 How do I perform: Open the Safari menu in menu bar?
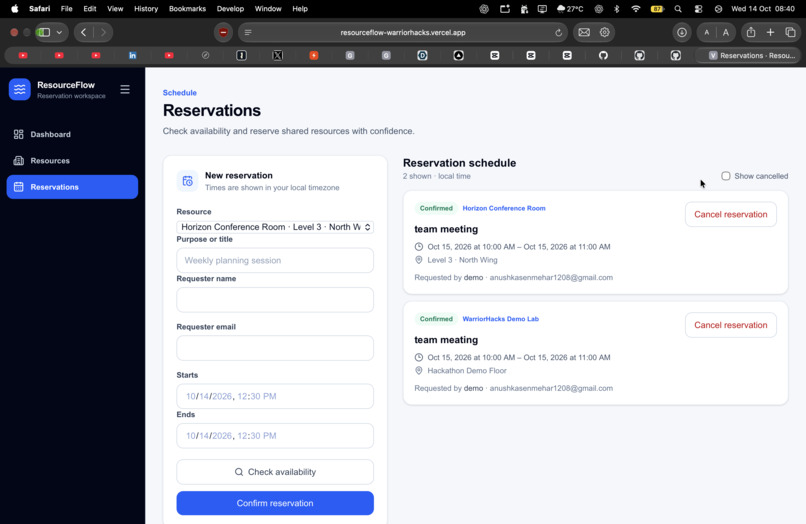tap(40, 9)
